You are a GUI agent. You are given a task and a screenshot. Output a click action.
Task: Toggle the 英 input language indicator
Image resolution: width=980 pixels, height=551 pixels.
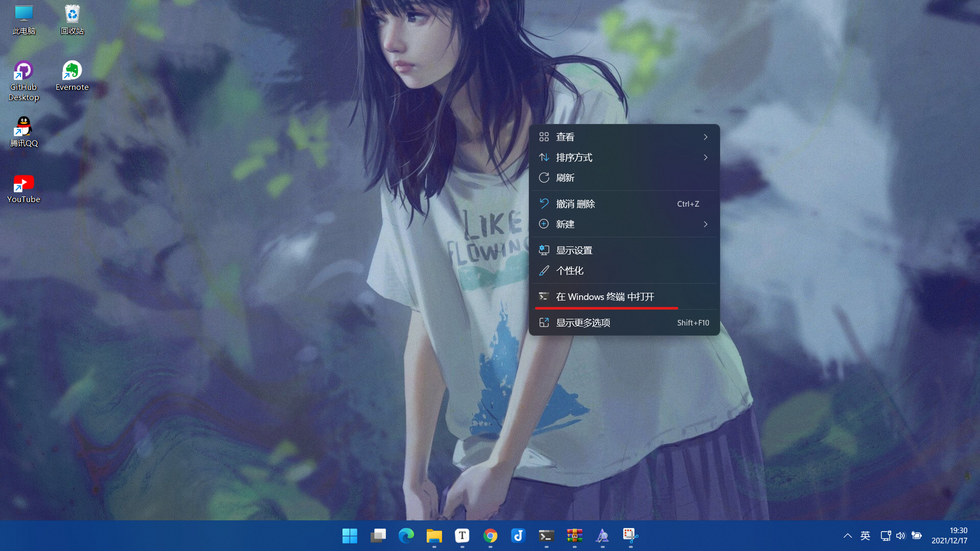click(x=865, y=536)
